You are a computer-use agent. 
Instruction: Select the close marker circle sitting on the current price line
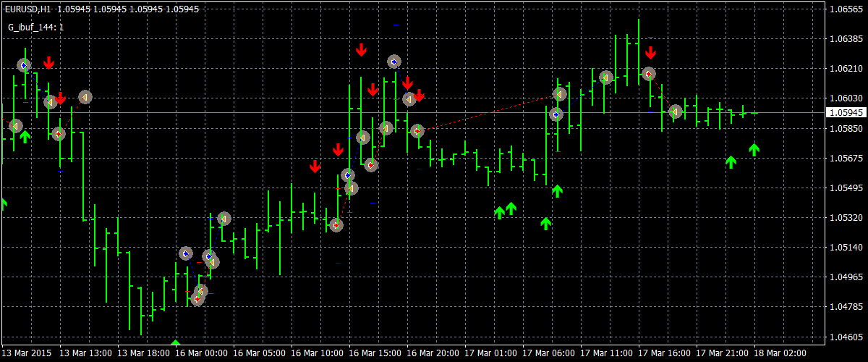click(675, 111)
